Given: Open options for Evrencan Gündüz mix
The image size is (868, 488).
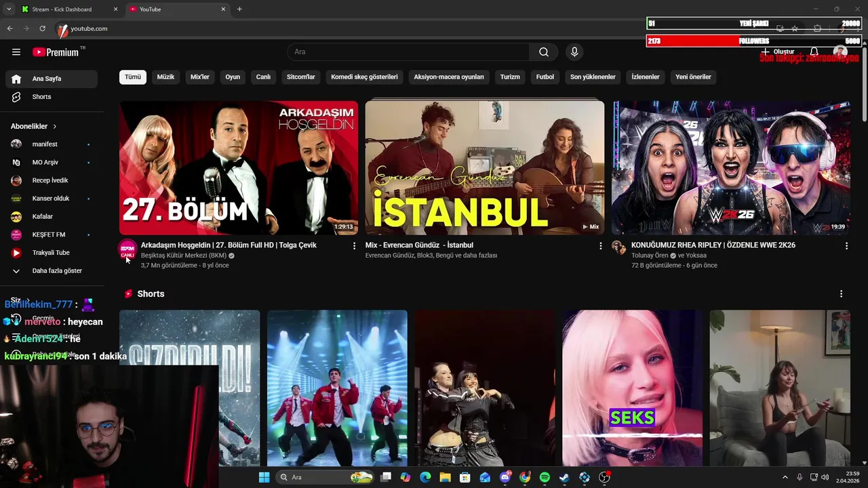Looking at the screenshot, I should [x=600, y=246].
